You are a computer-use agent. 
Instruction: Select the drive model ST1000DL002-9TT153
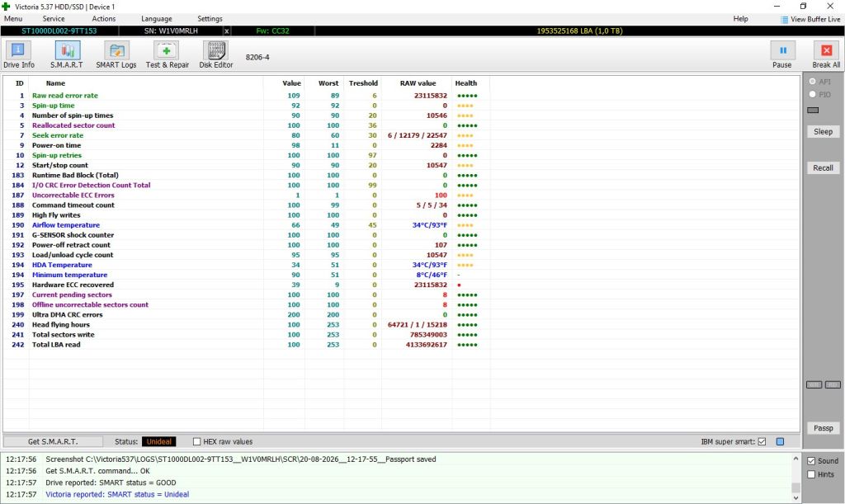59,31
